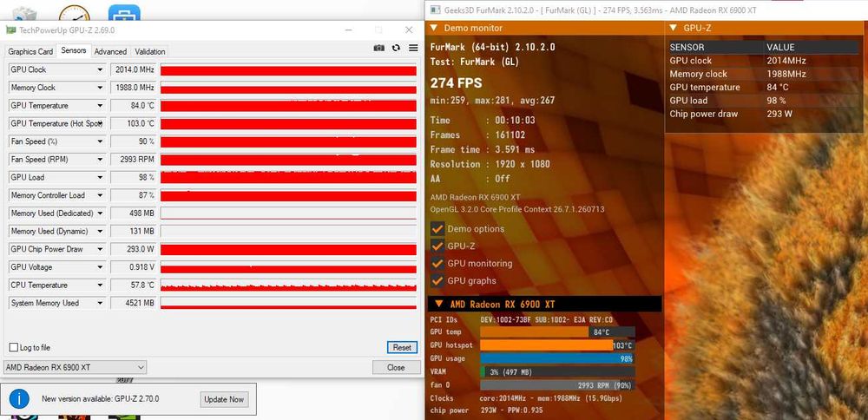
Task: Toggle the Demo options checkbox
Action: pyautogui.click(x=437, y=228)
